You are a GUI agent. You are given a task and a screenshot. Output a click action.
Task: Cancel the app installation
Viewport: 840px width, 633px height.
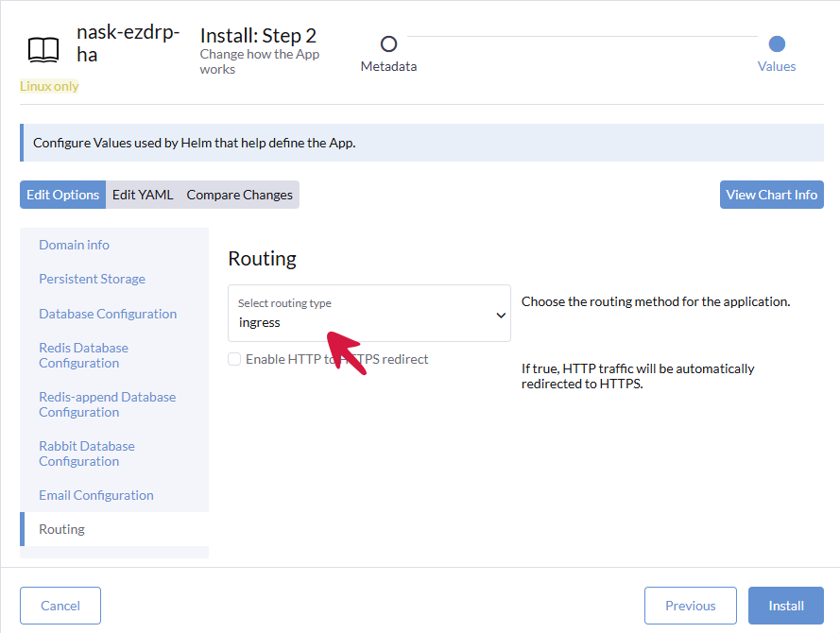(60, 606)
